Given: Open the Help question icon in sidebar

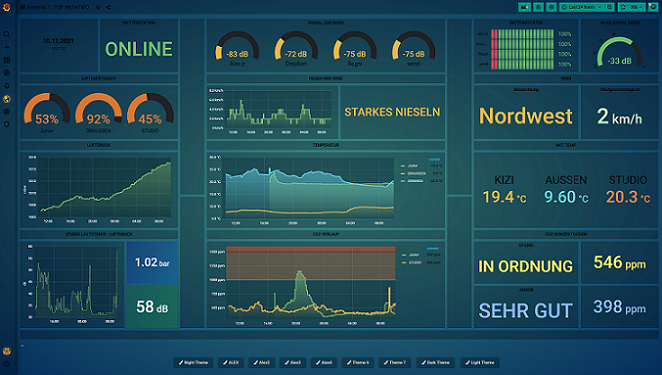Looking at the screenshot, I should 7,363.
